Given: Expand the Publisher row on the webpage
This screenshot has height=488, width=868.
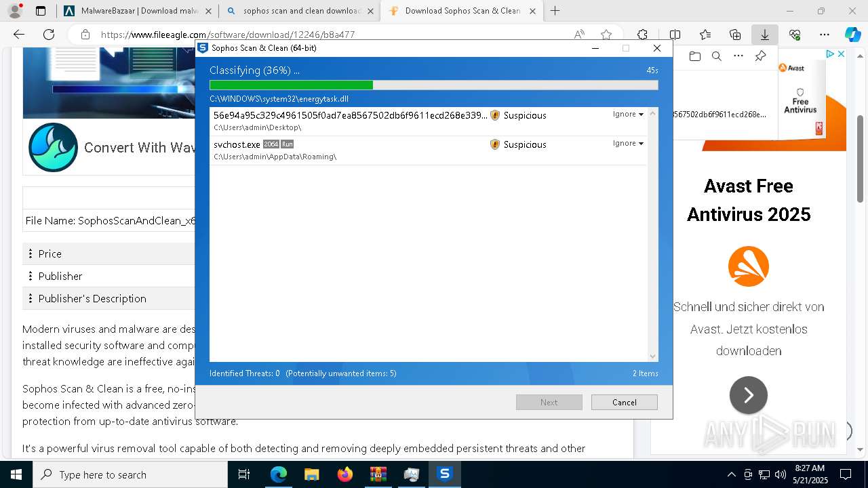Looking at the screenshot, I should point(109,276).
